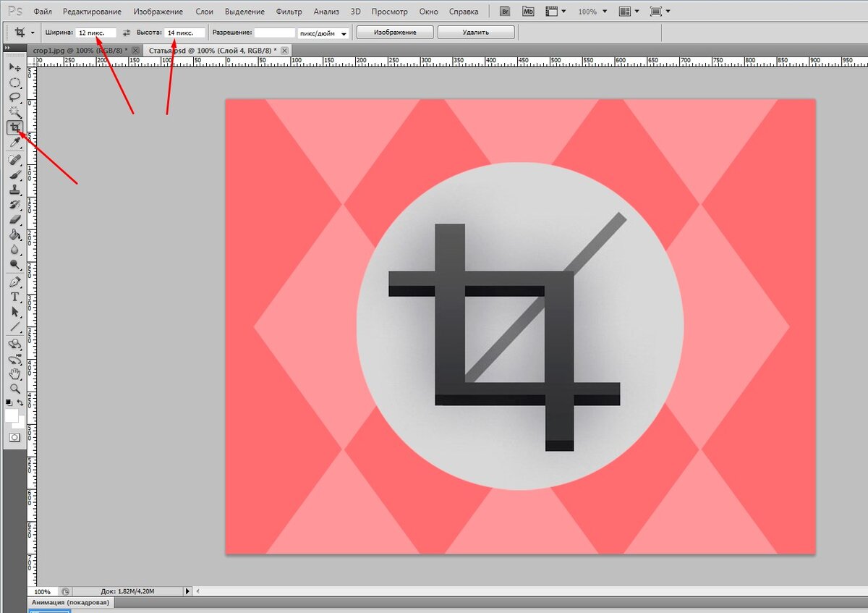Screen dimensions: 868x613
Task: Open the Файл menu
Action: [x=43, y=12]
